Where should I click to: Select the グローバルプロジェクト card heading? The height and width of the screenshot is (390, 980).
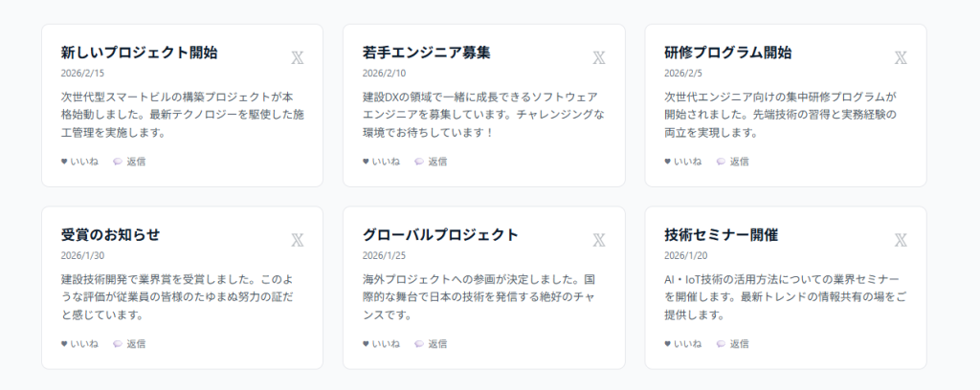440,234
